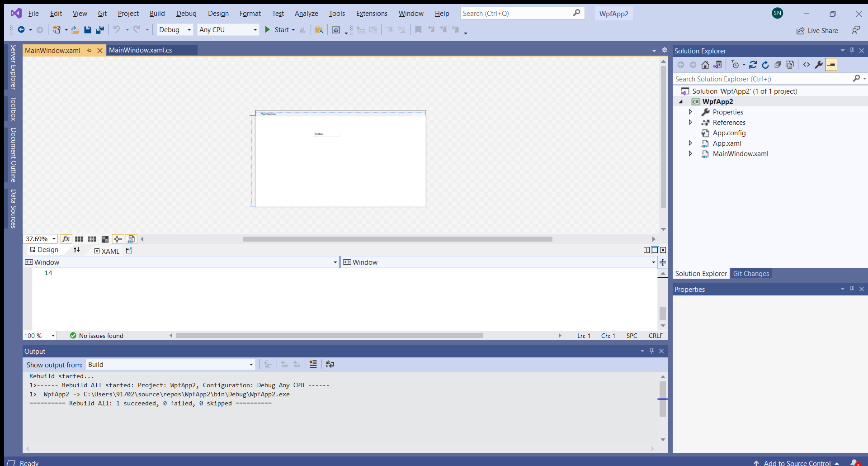The height and width of the screenshot is (466, 868).
Task: Refresh the Solution Explorer
Action: pyautogui.click(x=766, y=65)
